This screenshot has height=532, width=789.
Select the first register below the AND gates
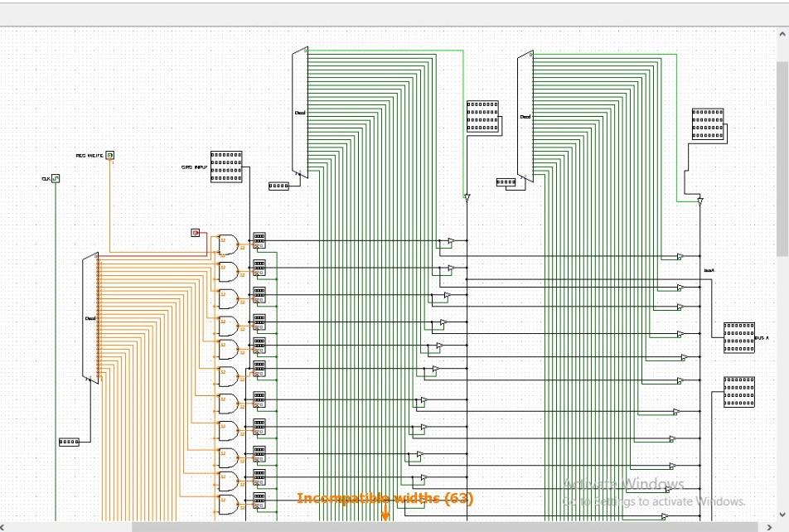tap(259, 240)
